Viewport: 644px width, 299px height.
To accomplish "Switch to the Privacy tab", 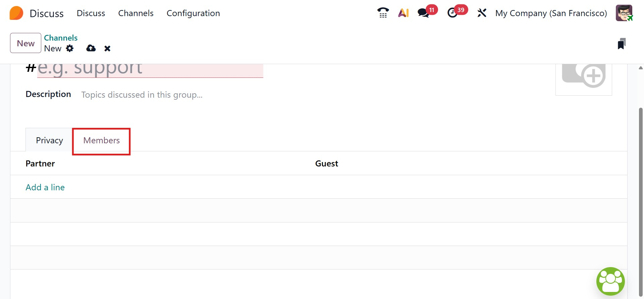I will click(49, 140).
